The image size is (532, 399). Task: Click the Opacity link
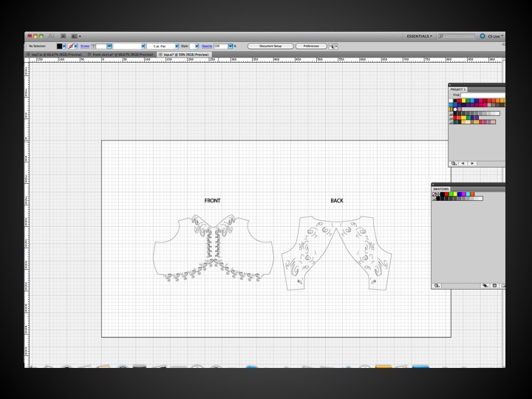pyautogui.click(x=207, y=46)
